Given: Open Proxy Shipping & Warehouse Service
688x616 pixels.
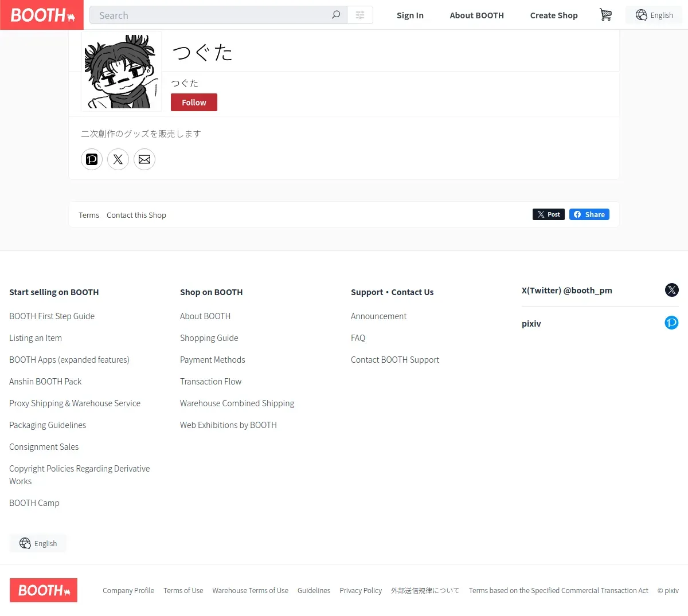Looking at the screenshot, I should coord(75,403).
